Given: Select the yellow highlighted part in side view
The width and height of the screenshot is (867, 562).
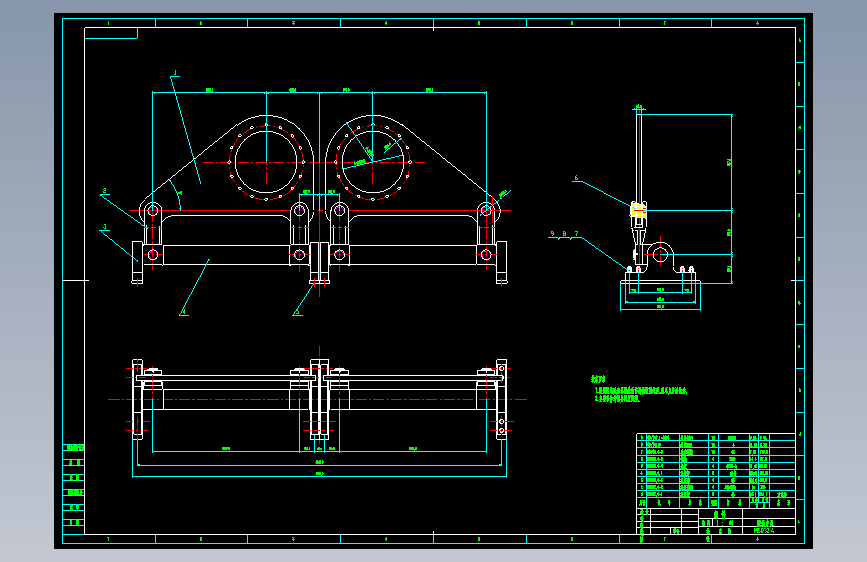Looking at the screenshot, I should [x=639, y=211].
